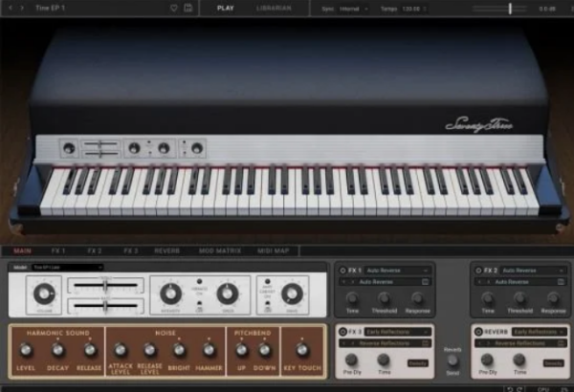Click the FX 2 preset save icon
Image resolution: width=574 pixels, height=392 pixels.
(x=560, y=282)
